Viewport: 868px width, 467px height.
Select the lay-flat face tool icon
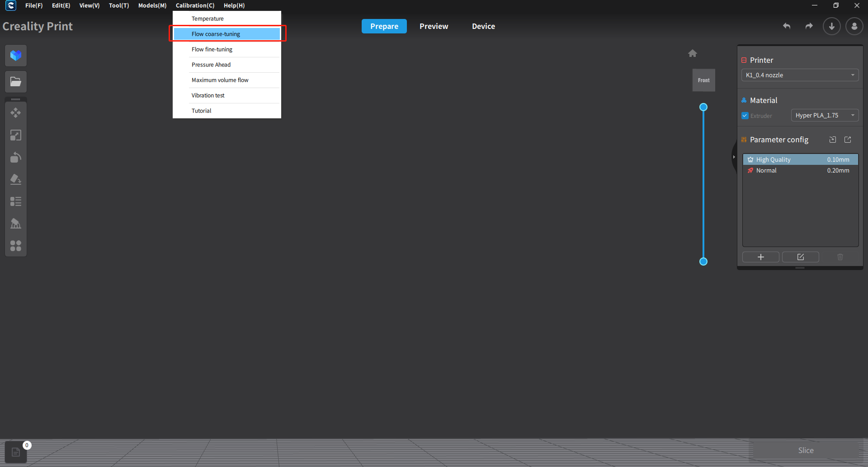pyautogui.click(x=16, y=179)
